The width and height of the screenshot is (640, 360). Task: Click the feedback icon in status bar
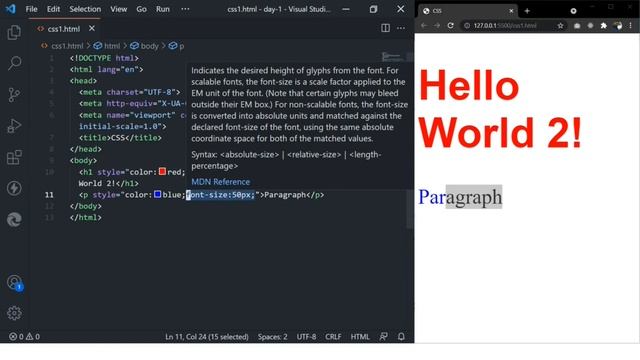click(x=383, y=337)
